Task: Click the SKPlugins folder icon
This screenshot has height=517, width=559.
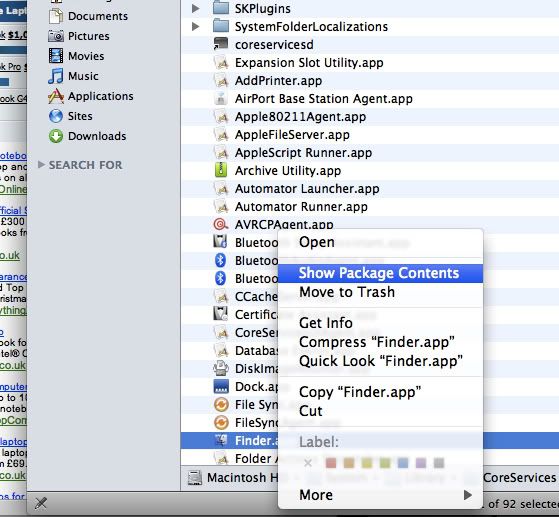Action: (x=221, y=8)
